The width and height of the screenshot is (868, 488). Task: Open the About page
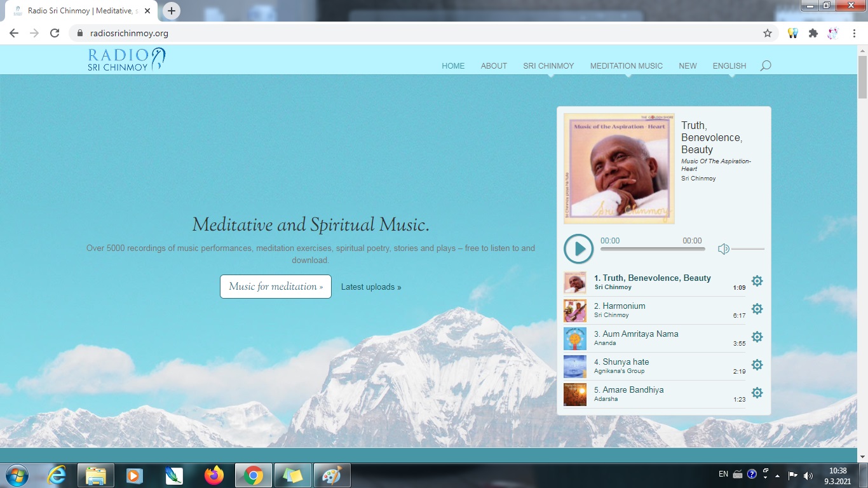(494, 65)
